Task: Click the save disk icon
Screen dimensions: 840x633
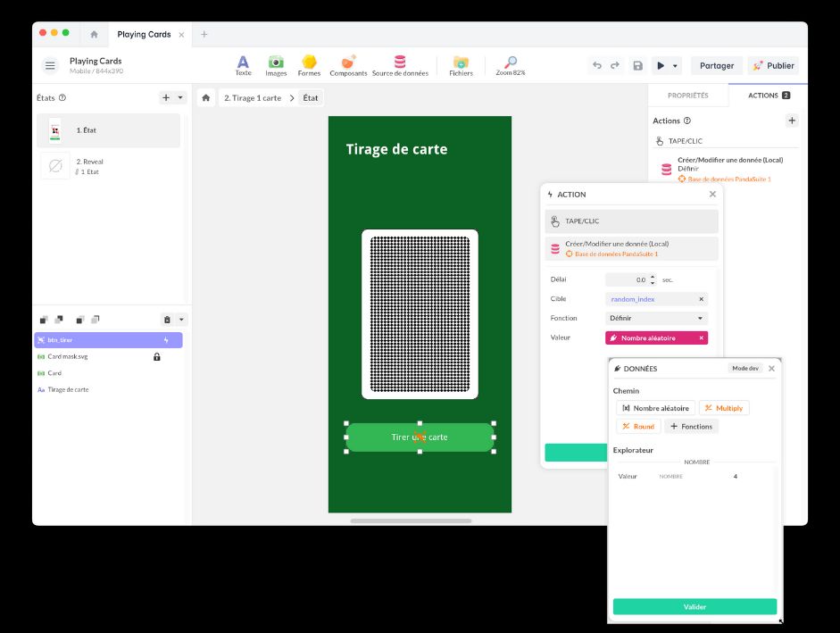Action: (637, 65)
